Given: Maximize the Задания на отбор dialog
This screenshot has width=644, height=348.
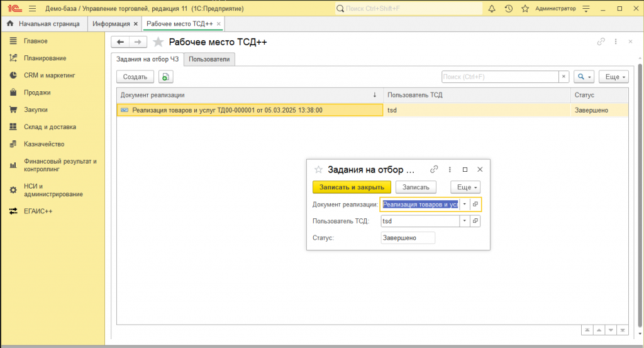Looking at the screenshot, I should pos(465,169).
